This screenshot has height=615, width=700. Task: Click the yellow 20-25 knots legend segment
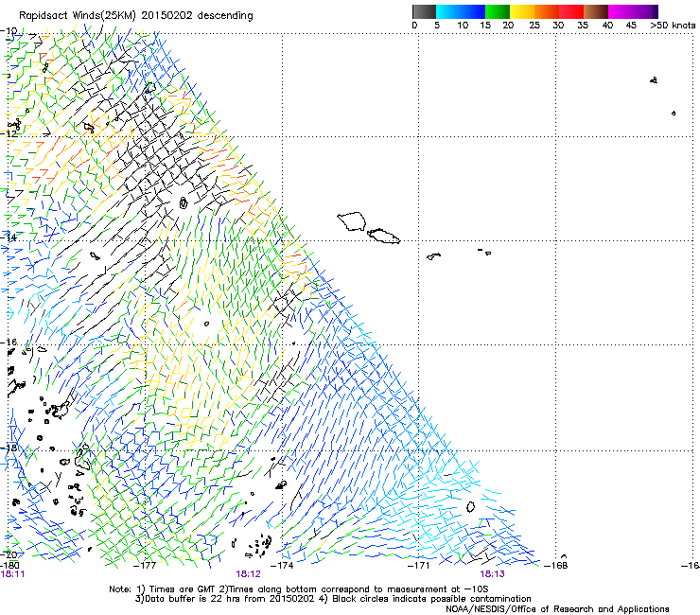[x=522, y=11]
